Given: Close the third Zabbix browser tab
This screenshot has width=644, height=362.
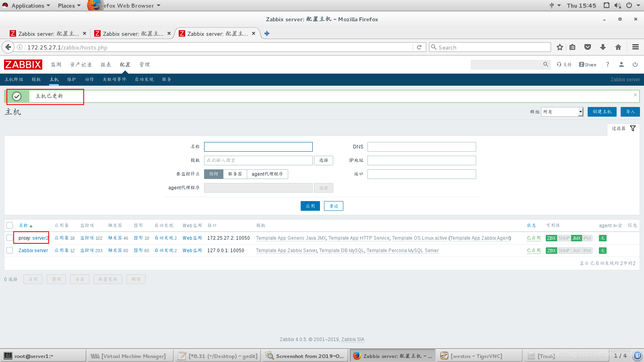Looking at the screenshot, I should point(254,33).
